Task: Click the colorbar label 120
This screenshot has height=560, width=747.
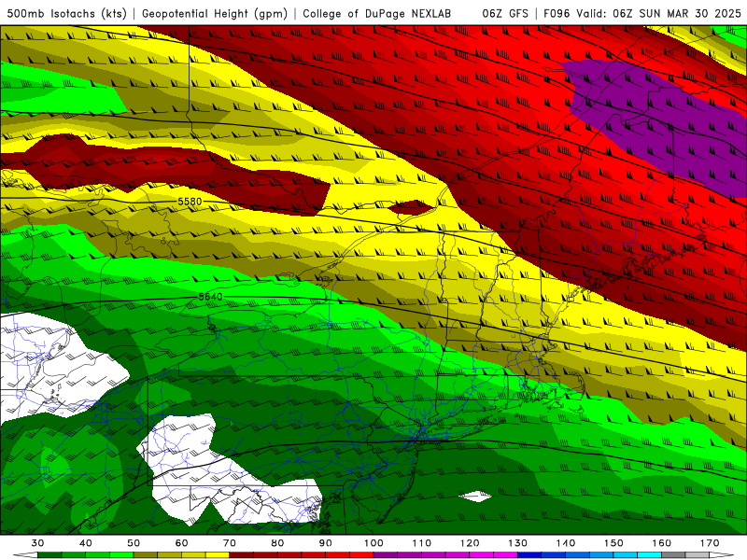Action: [x=470, y=543]
